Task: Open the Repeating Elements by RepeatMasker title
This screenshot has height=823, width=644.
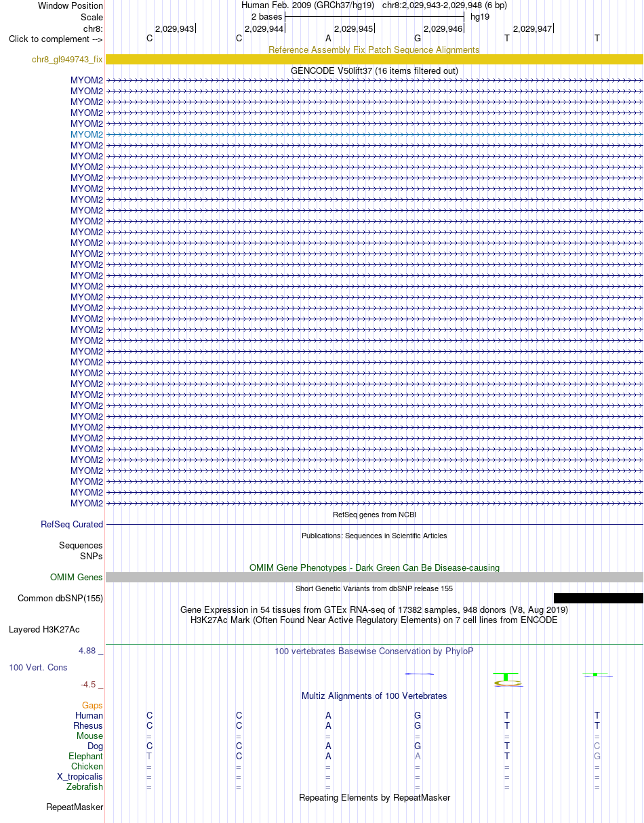Action: tap(374, 797)
